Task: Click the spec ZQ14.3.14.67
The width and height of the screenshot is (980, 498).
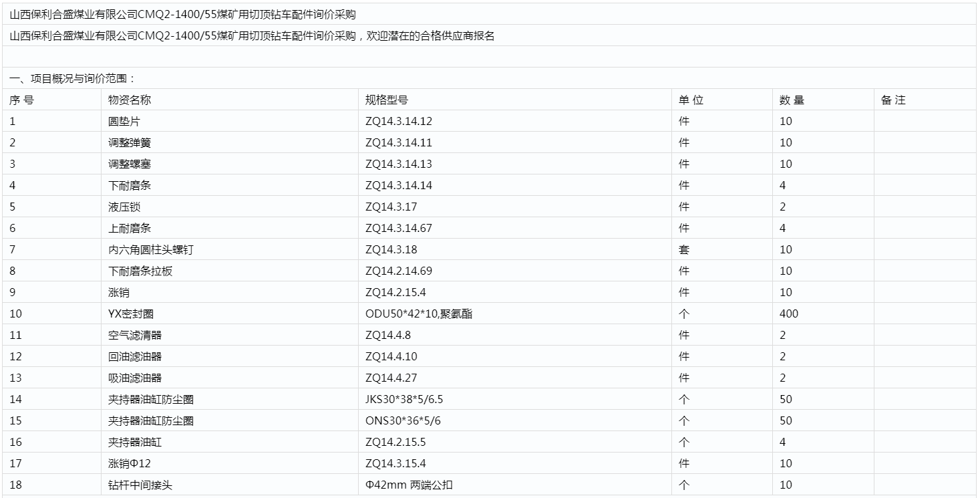Action: pos(399,229)
